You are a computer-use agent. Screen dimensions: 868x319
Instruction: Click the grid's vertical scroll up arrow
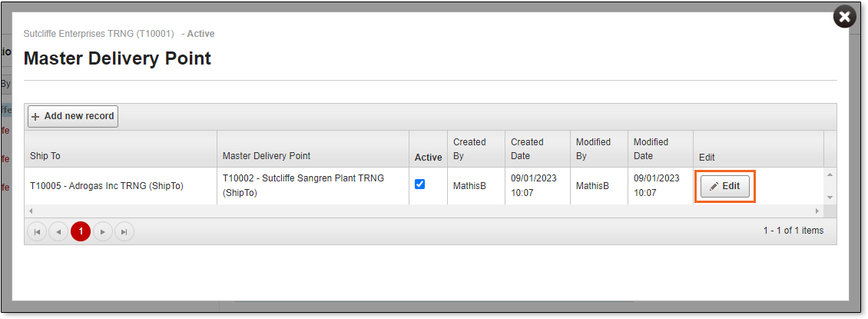(x=830, y=175)
